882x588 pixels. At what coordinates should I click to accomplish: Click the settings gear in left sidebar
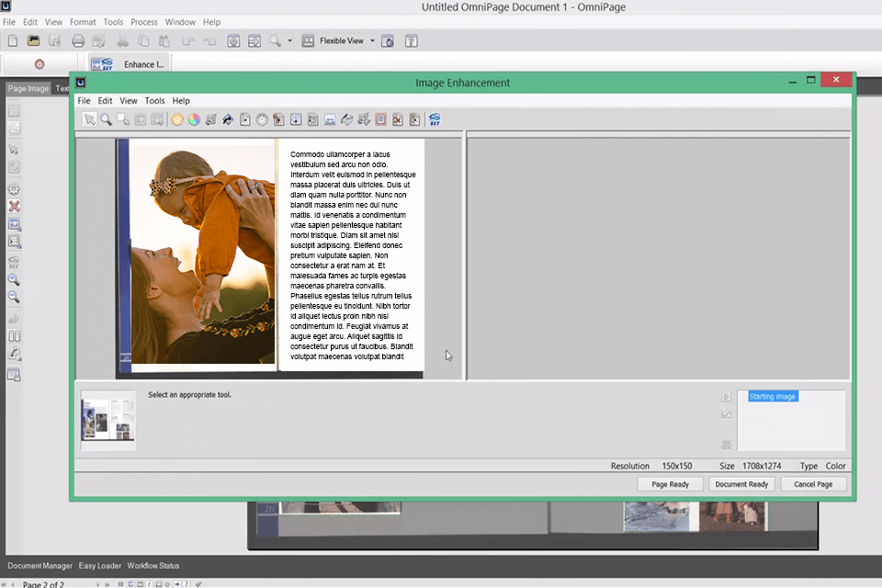click(14, 189)
